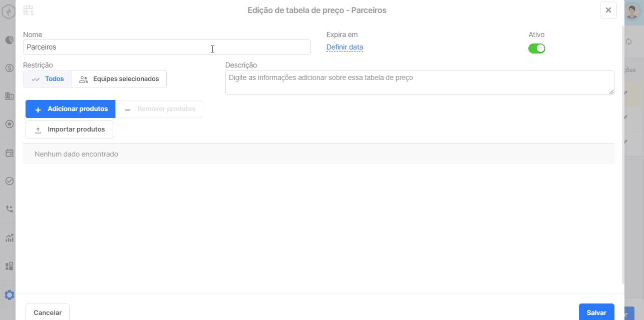The height and width of the screenshot is (320, 644).
Task: Open the companies building sidebar icon
Action: [9, 96]
